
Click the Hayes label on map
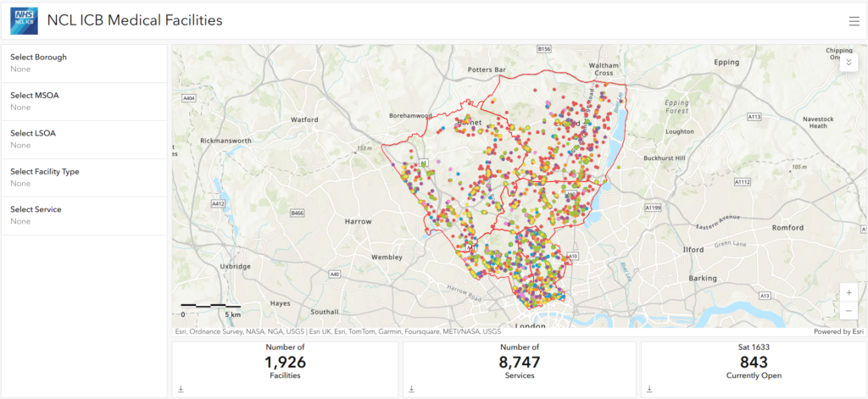pos(280,303)
